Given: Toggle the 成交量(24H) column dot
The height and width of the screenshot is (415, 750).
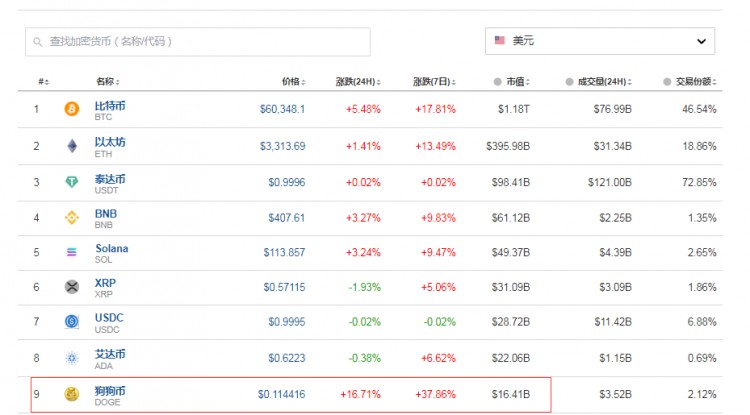Looking at the screenshot, I should [x=569, y=82].
